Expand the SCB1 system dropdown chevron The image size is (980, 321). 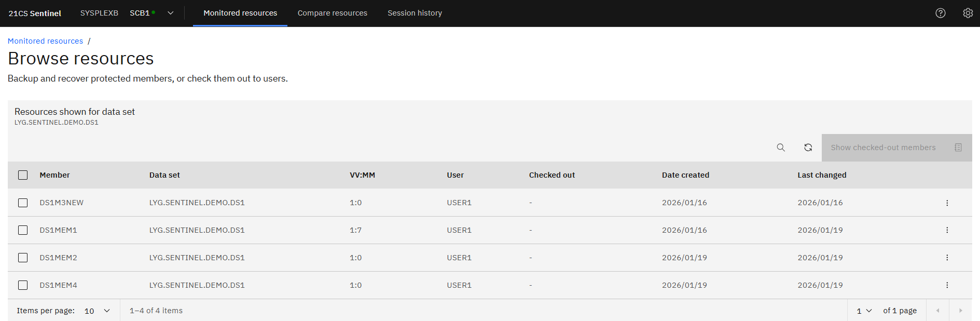pos(170,13)
